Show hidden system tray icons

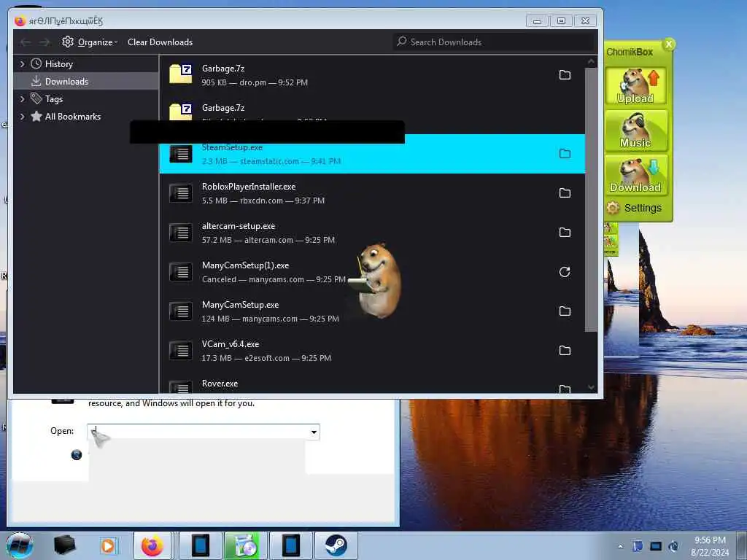620,546
